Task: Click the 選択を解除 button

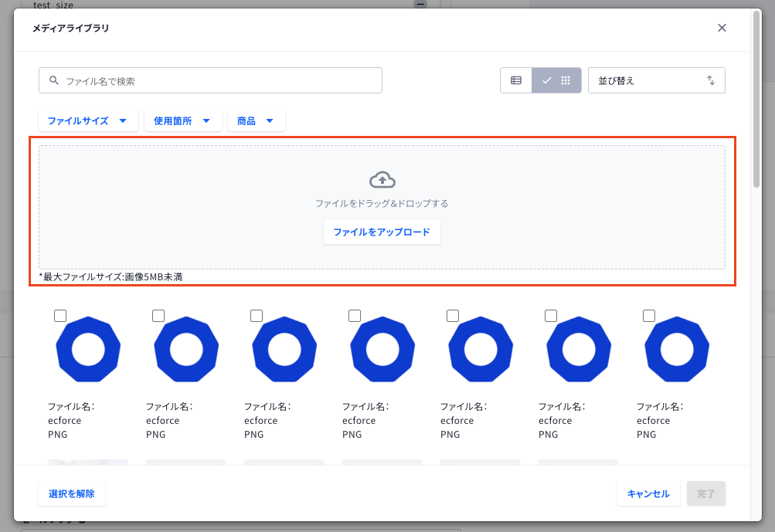Action: 72,493
